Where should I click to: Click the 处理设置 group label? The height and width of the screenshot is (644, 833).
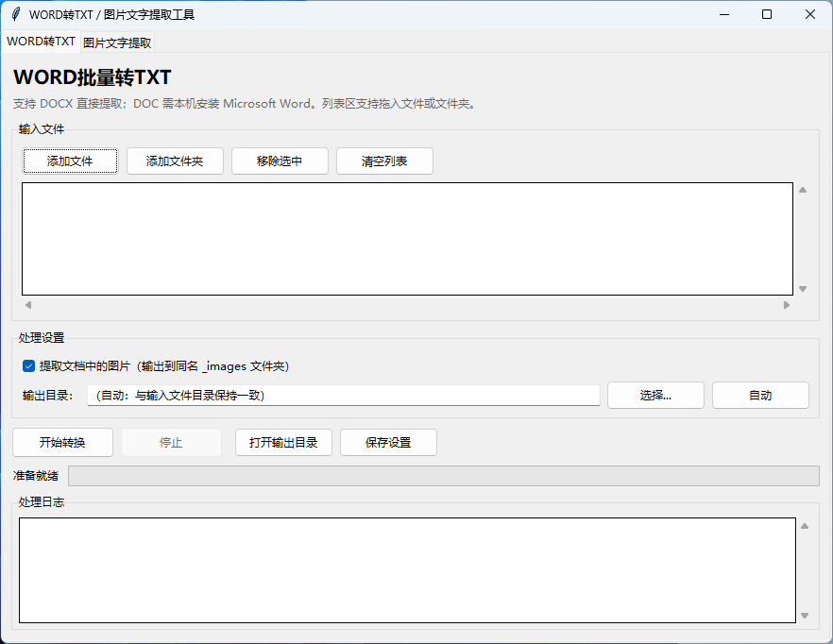42,337
